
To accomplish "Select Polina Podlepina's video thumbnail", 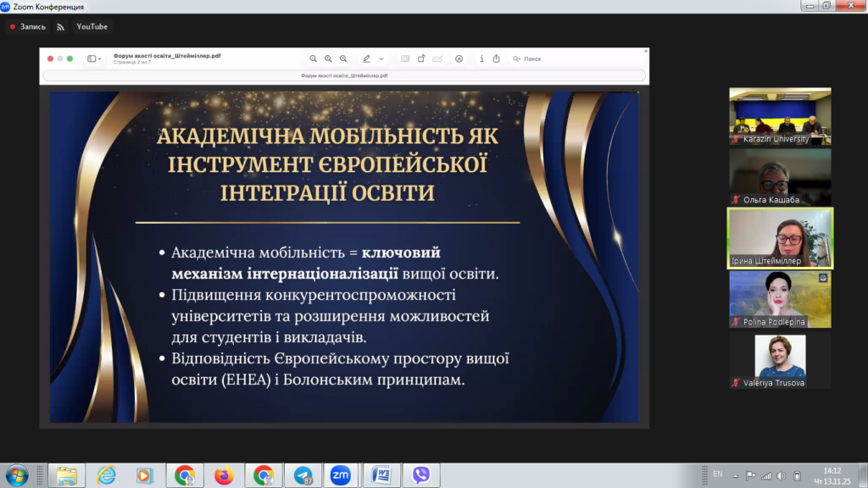I will 780,299.
